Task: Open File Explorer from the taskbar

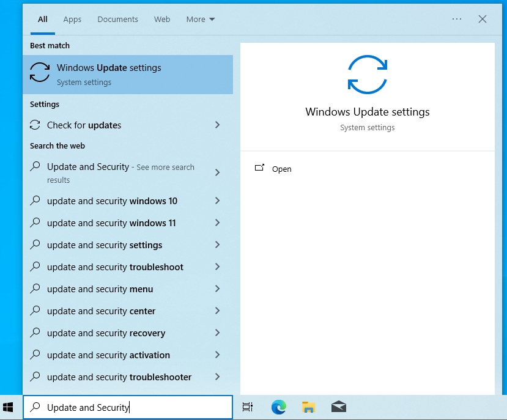Action: click(308, 407)
